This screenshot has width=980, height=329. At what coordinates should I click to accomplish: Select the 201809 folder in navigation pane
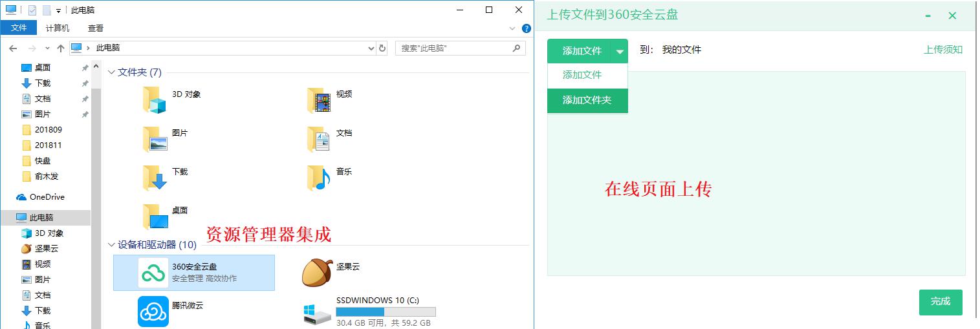click(42, 130)
